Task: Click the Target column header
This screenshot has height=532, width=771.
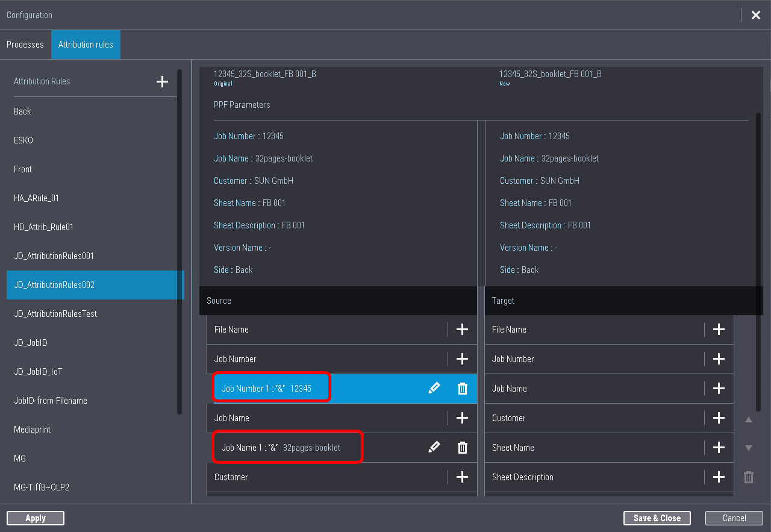Action: [x=624, y=301]
